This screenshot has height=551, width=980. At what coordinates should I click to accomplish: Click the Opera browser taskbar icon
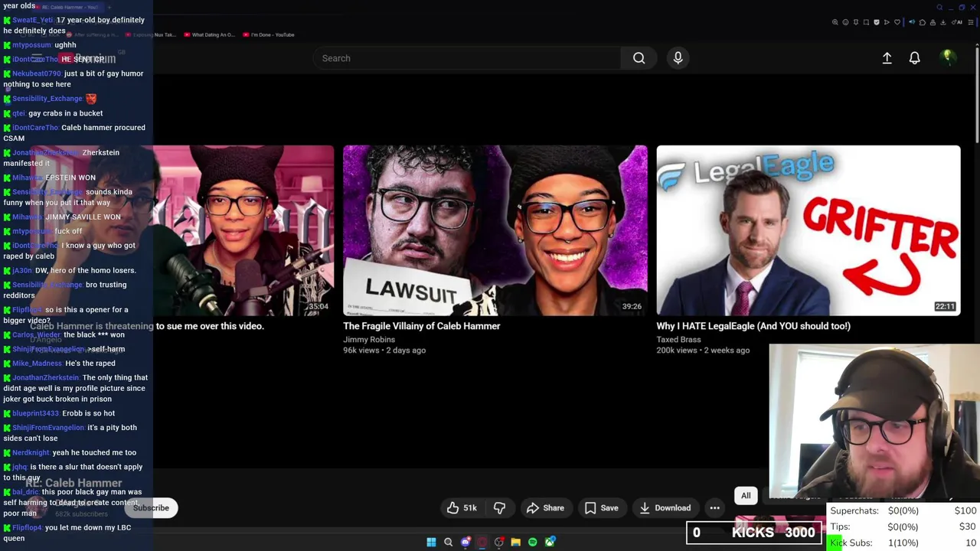click(482, 542)
